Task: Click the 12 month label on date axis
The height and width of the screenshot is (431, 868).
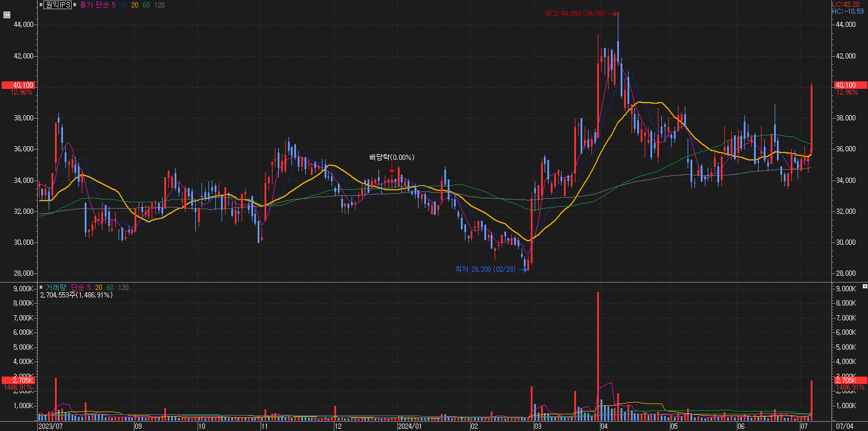Action: coord(338,426)
